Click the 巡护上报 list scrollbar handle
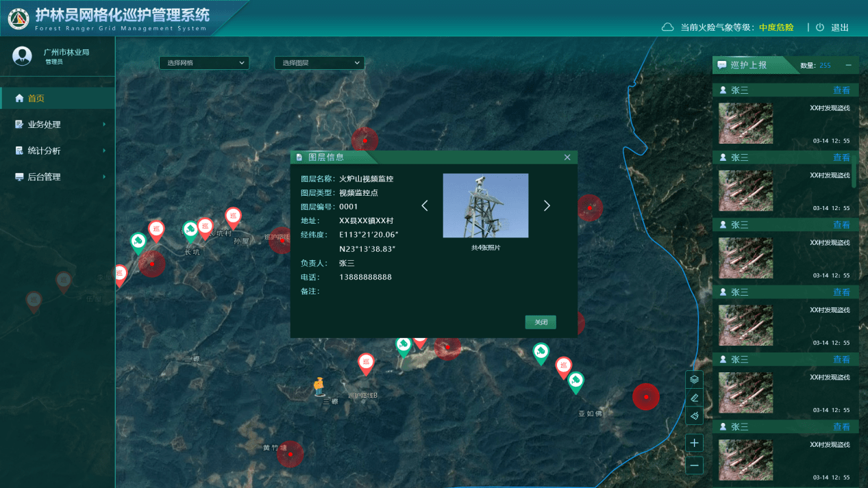Image resolution: width=868 pixels, height=488 pixels. tap(854, 170)
